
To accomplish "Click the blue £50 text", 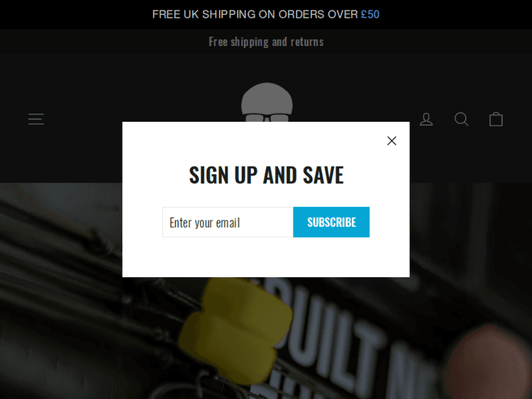I will pos(370,14).
